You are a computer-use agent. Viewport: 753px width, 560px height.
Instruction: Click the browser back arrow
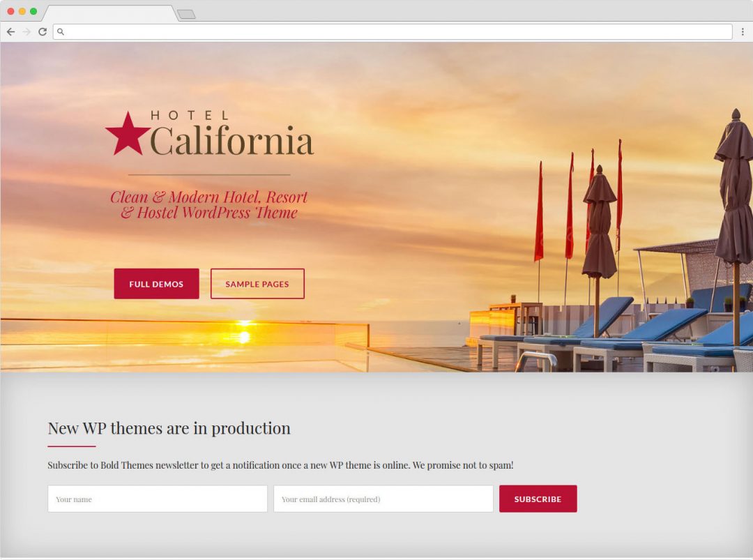tap(10, 31)
